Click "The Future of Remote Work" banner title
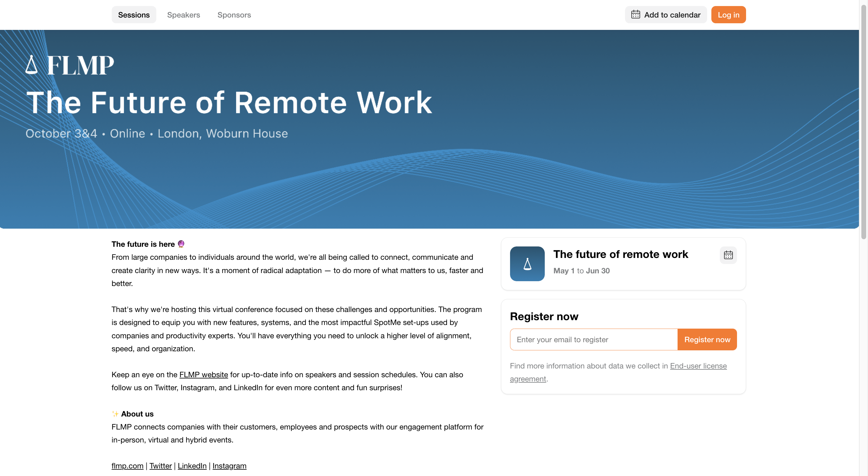Image resolution: width=868 pixels, height=476 pixels. click(x=229, y=102)
